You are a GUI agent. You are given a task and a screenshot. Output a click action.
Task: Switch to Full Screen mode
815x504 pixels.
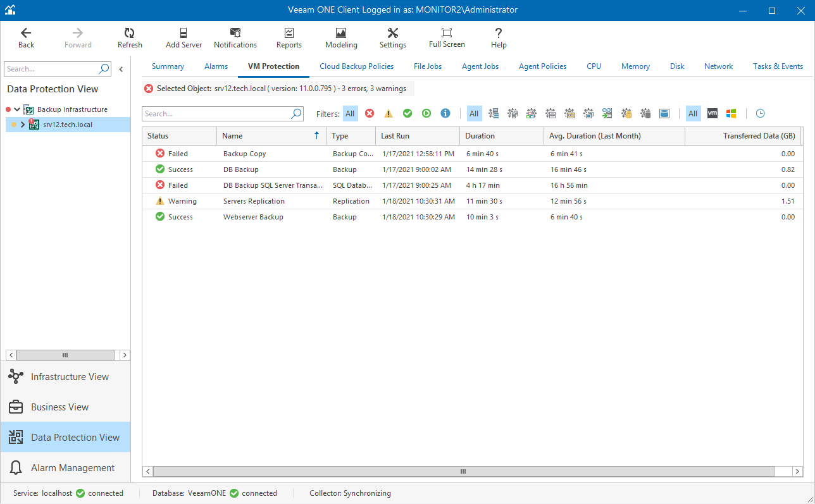(447, 39)
